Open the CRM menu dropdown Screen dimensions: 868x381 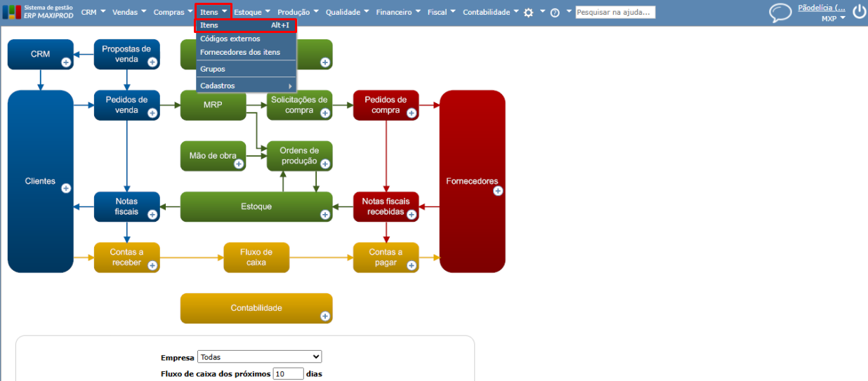[x=93, y=12]
